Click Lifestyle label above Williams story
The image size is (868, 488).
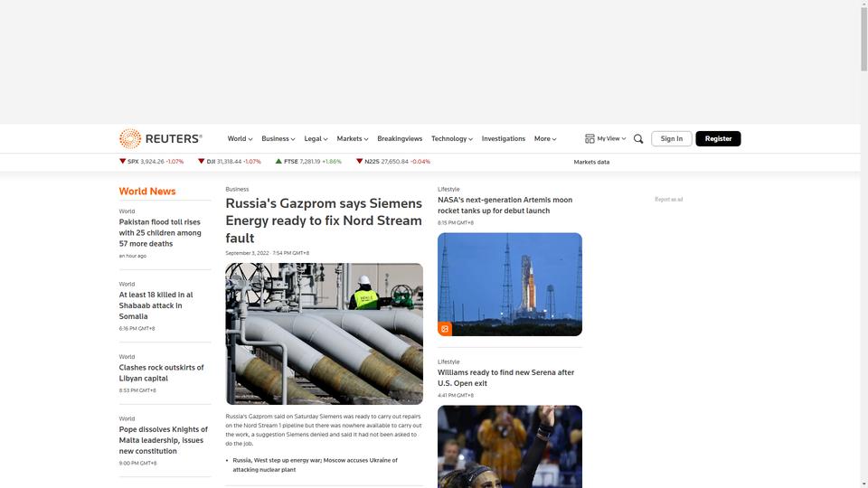448,361
